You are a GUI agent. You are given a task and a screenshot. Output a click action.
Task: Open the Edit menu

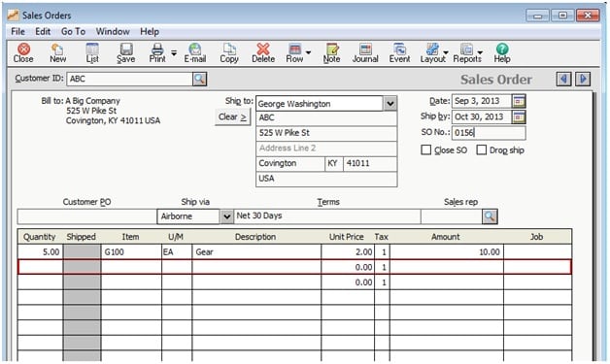coord(43,31)
